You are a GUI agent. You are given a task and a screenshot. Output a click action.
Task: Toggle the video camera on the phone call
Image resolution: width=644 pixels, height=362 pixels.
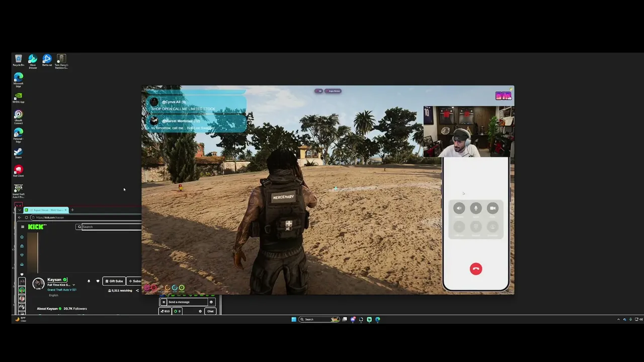[x=493, y=208]
